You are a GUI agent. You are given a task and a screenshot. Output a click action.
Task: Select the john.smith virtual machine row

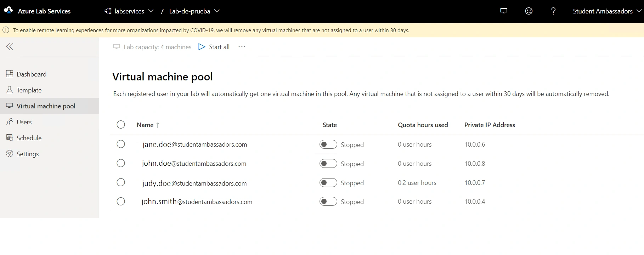point(121,202)
